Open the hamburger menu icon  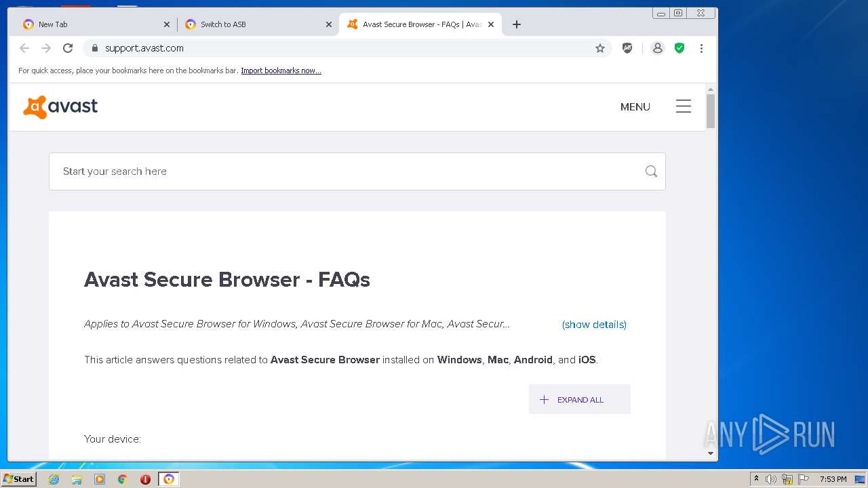(x=684, y=106)
